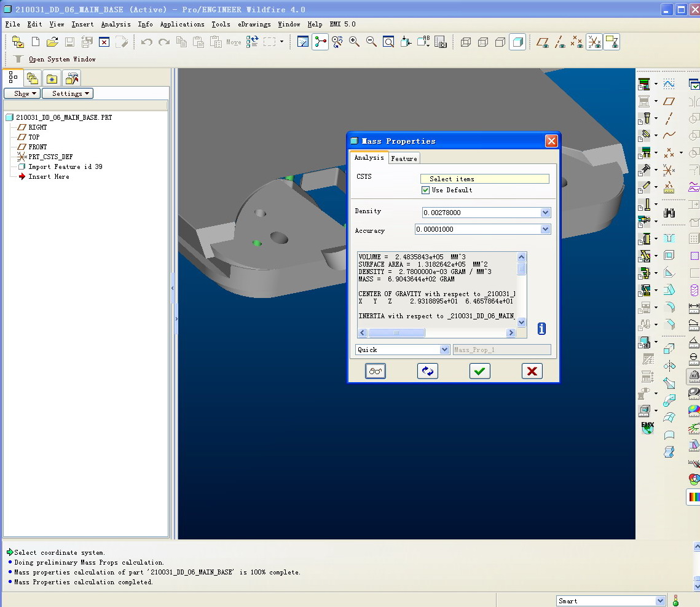Collapse the navigator panel handle

point(173,288)
